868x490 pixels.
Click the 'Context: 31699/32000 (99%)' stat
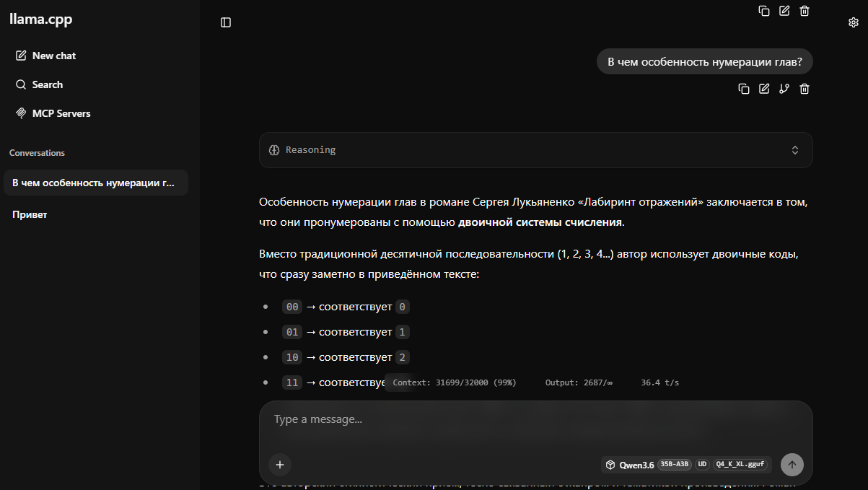(x=455, y=382)
